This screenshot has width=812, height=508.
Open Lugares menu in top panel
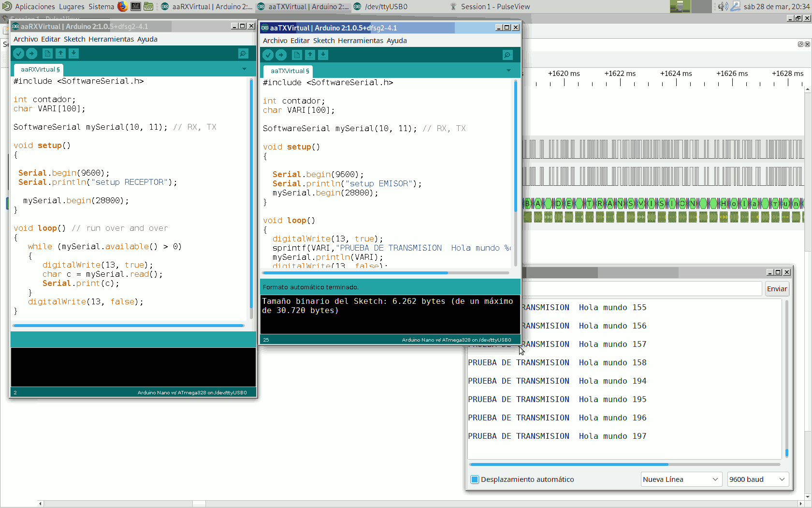coord(72,6)
